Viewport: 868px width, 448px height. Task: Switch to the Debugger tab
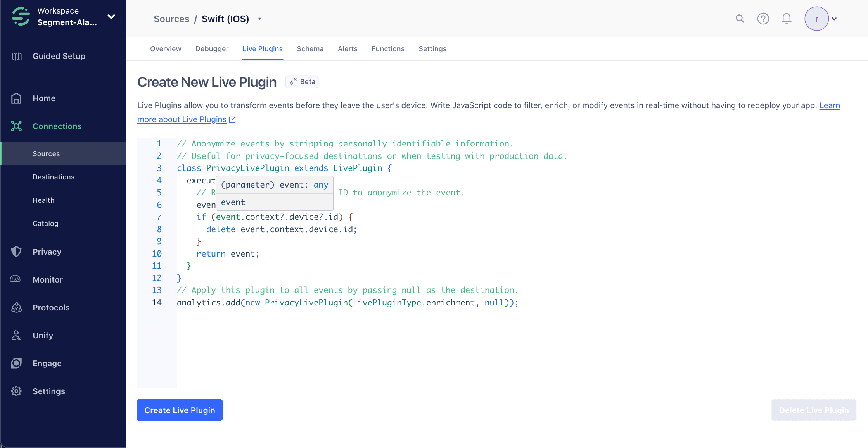coord(212,48)
